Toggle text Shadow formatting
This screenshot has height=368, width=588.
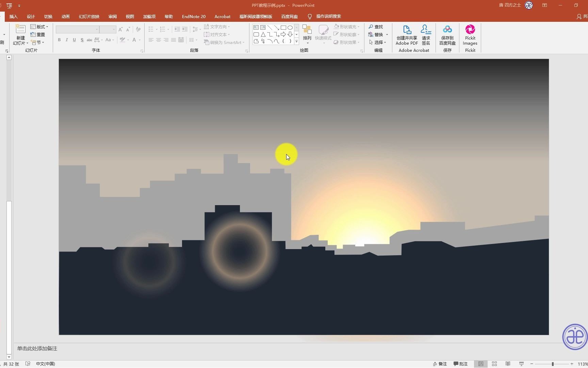[x=82, y=40]
